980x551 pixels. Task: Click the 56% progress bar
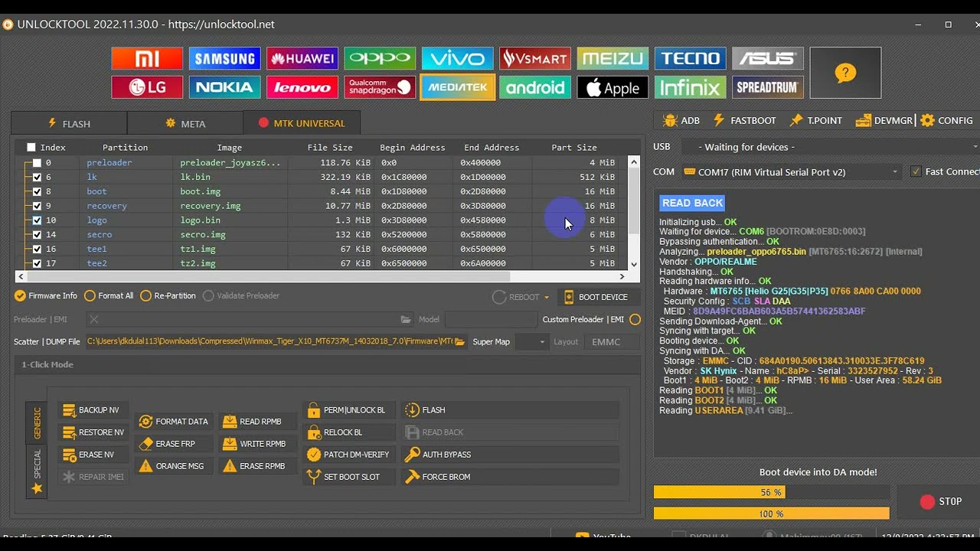(771, 492)
